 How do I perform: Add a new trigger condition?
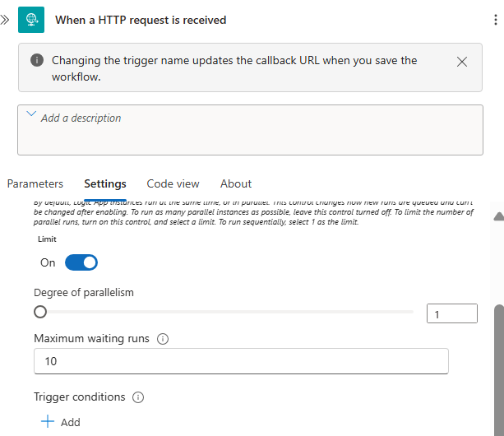click(60, 422)
